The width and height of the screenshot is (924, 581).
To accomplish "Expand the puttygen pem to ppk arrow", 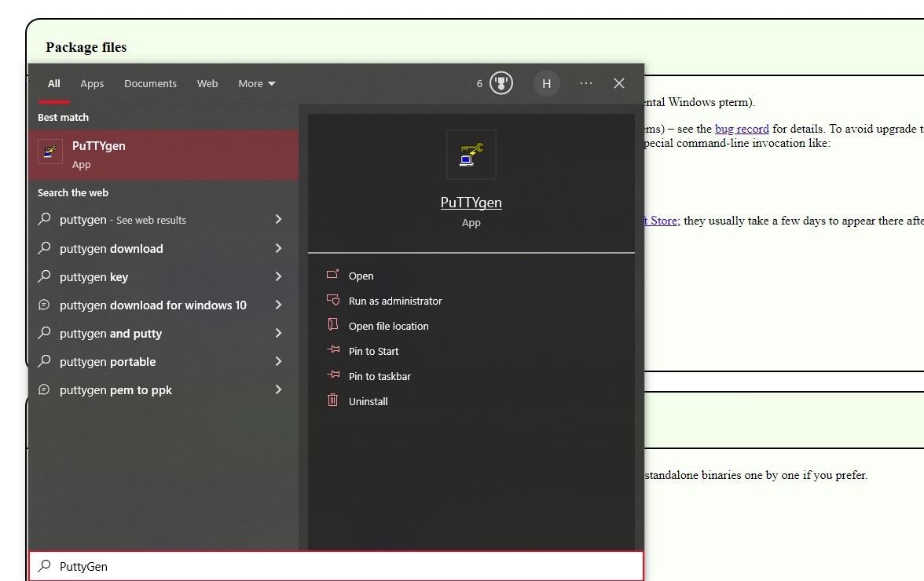I will pyautogui.click(x=278, y=389).
